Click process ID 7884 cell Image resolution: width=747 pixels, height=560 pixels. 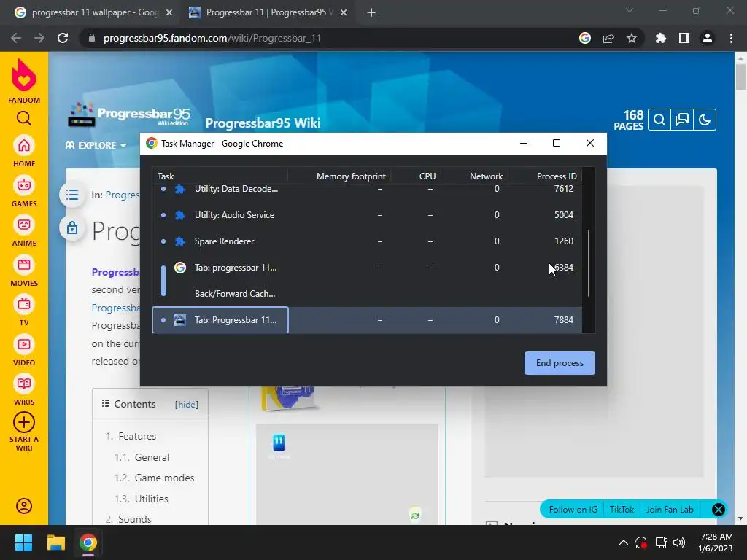[564, 320]
